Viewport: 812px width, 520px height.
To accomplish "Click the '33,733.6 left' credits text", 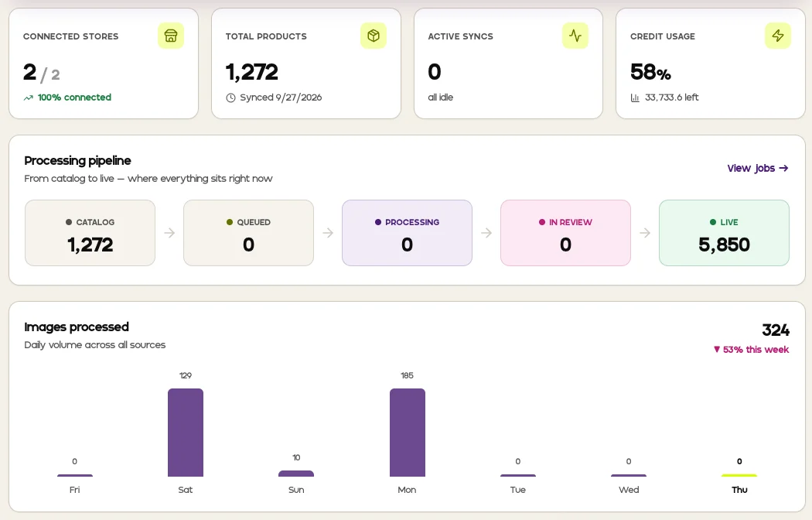I will (x=672, y=97).
